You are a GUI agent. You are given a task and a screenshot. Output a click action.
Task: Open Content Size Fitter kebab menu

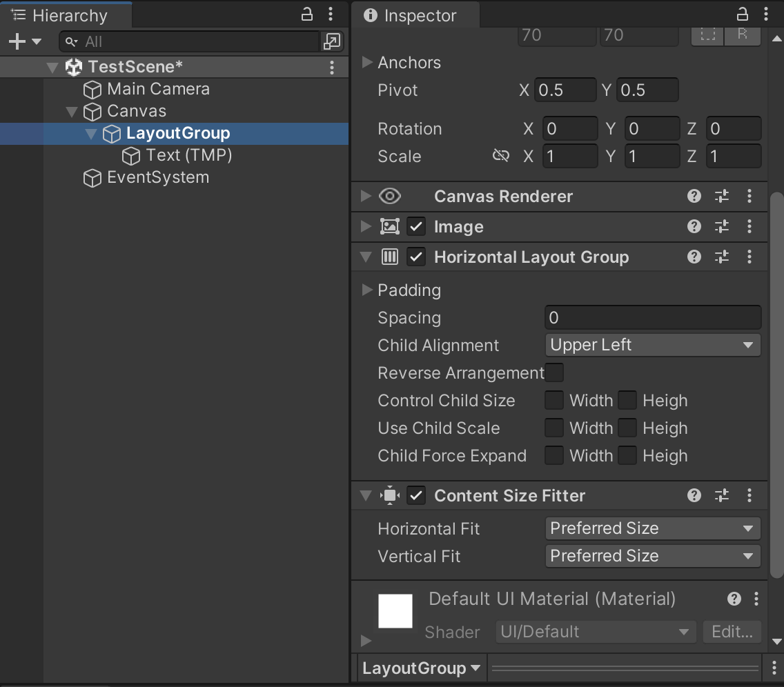click(749, 496)
